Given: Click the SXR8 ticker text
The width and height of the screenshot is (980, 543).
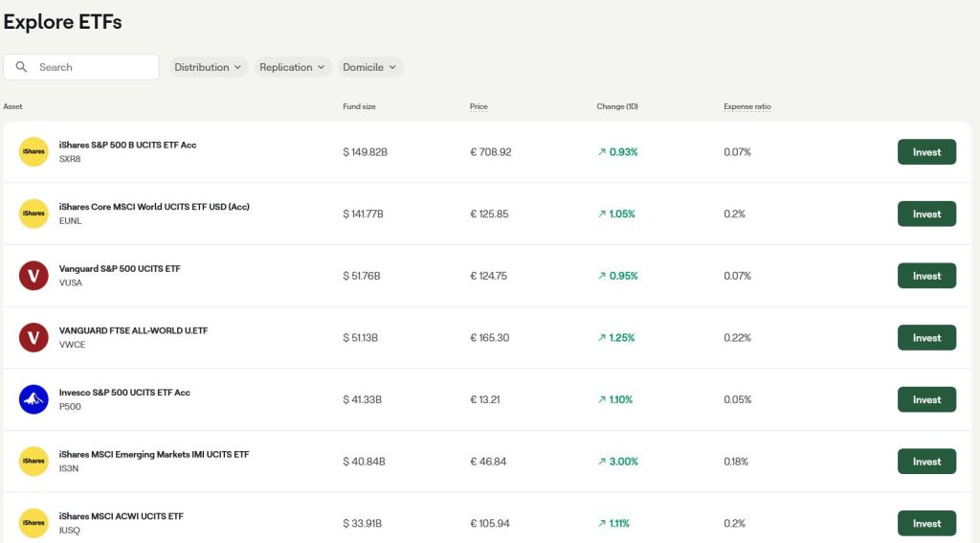Looking at the screenshot, I should pyautogui.click(x=70, y=159).
